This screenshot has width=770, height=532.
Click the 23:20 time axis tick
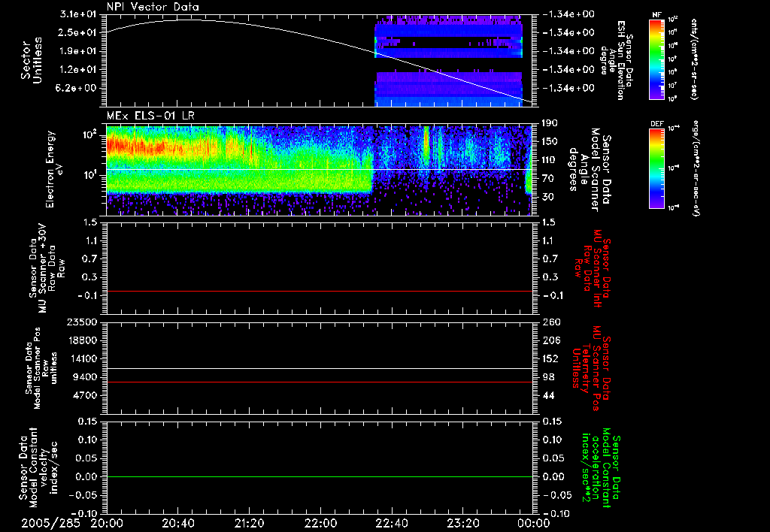(462, 521)
